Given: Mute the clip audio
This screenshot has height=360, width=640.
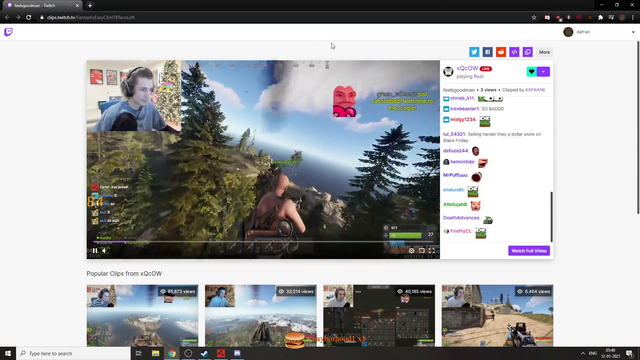Looking at the screenshot, I should click(104, 251).
